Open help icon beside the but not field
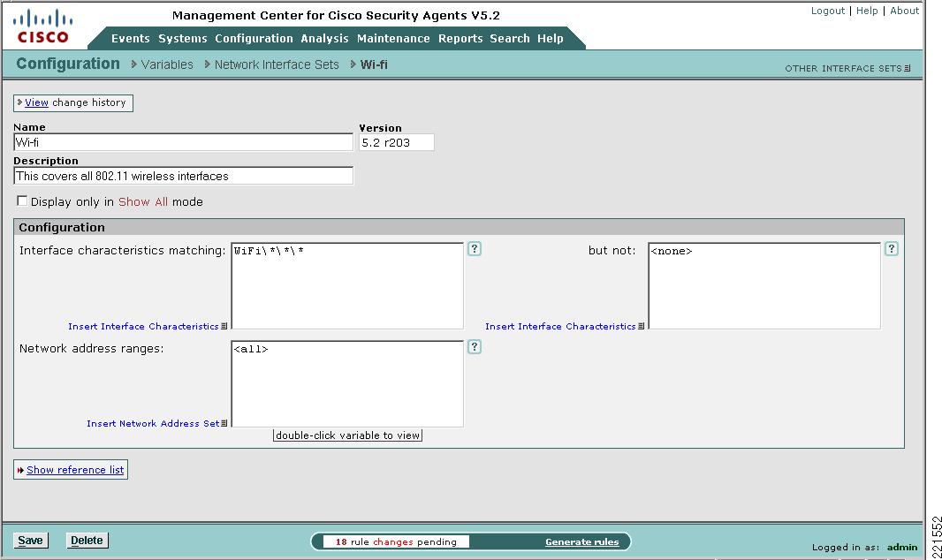The width and height of the screenshot is (942, 560). (891, 248)
